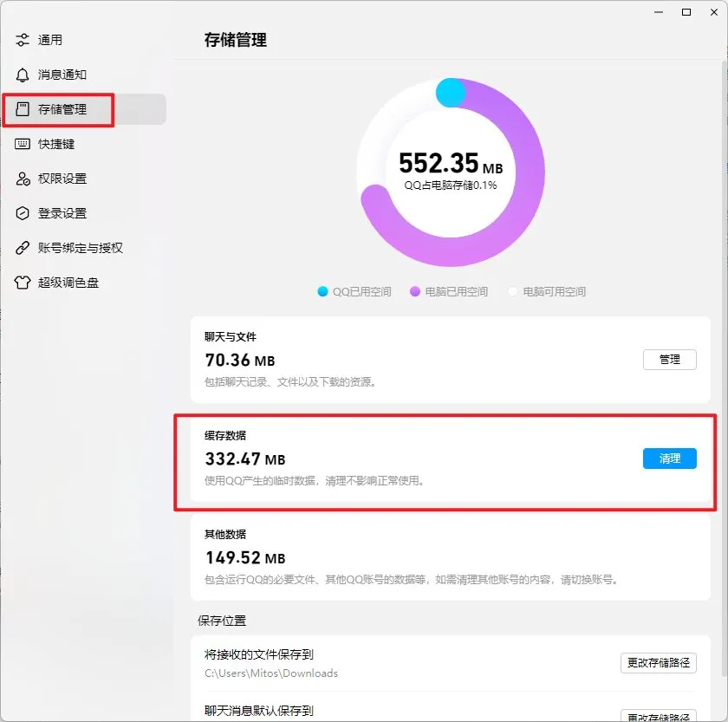
Task: Open the 超级调色盘 section
Action: coord(85,283)
